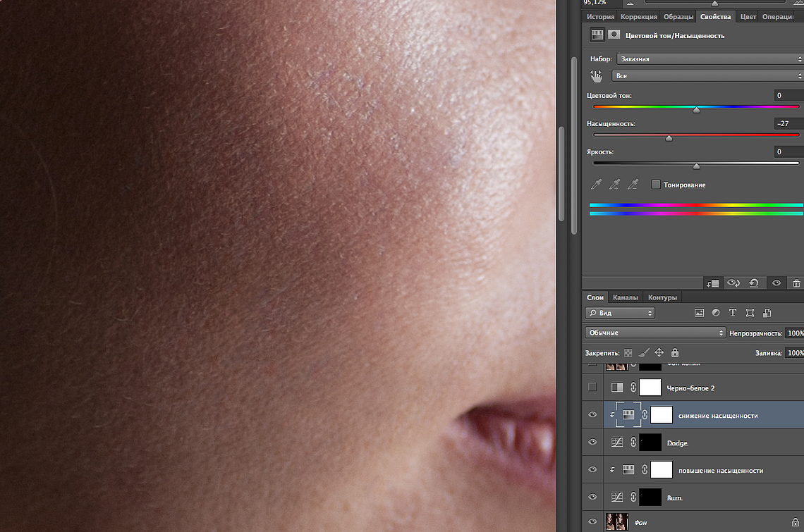Filter layers by adjustment layers icon

pyautogui.click(x=716, y=313)
